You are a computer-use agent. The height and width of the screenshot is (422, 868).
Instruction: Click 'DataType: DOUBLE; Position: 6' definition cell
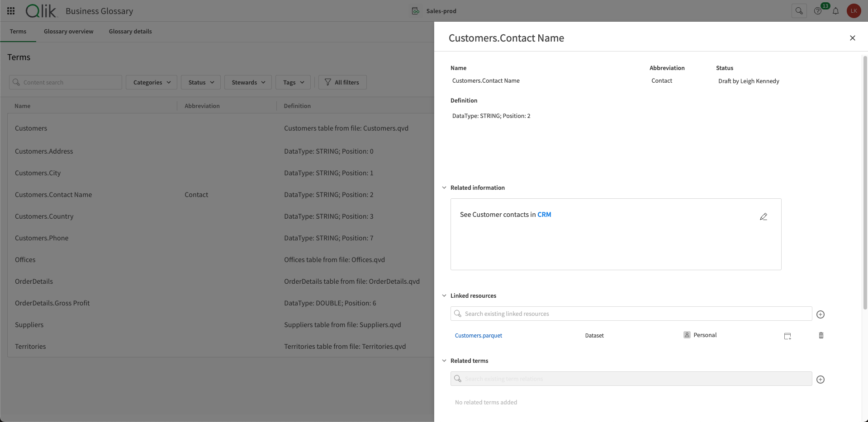(330, 303)
